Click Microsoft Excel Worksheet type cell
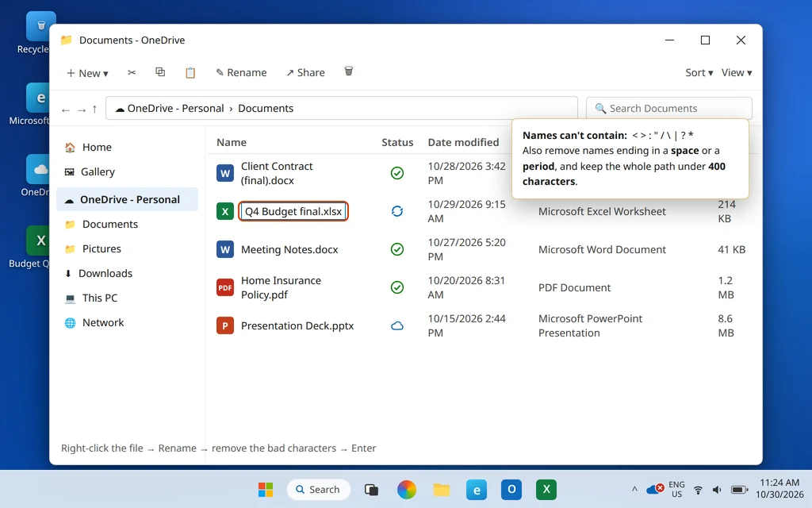Viewport: 812px width, 508px height. (x=602, y=211)
